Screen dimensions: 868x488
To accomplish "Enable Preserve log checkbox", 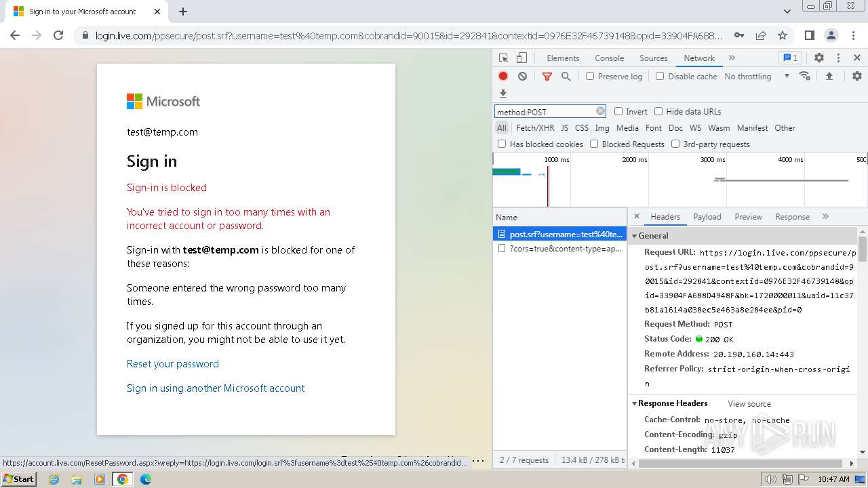I will 590,77.
